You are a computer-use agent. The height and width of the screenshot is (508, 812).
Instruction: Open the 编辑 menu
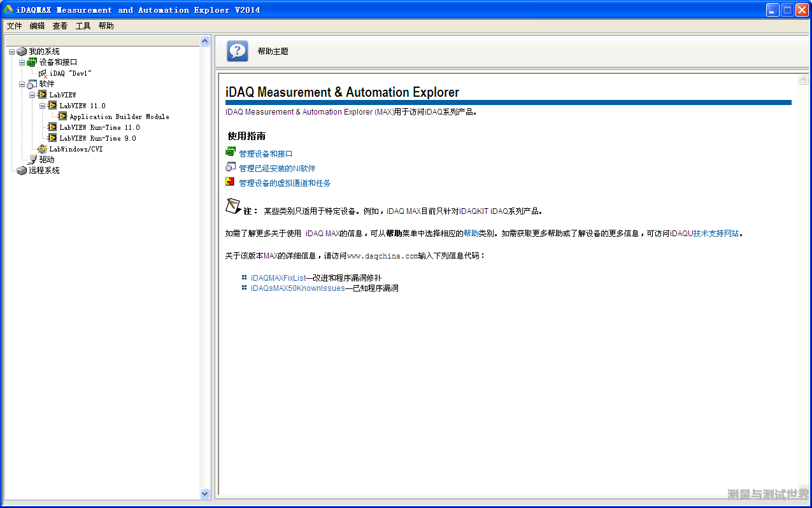[x=37, y=26]
